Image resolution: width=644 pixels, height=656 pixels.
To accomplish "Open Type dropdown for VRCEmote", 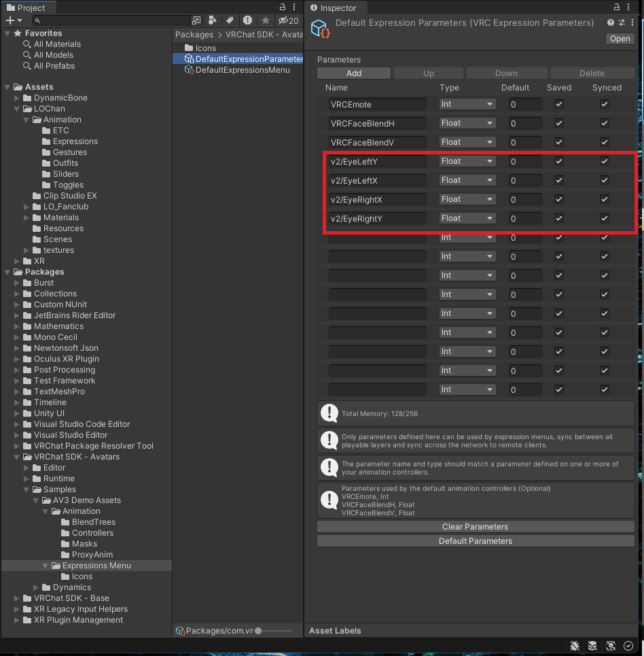I will coord(467,104).
